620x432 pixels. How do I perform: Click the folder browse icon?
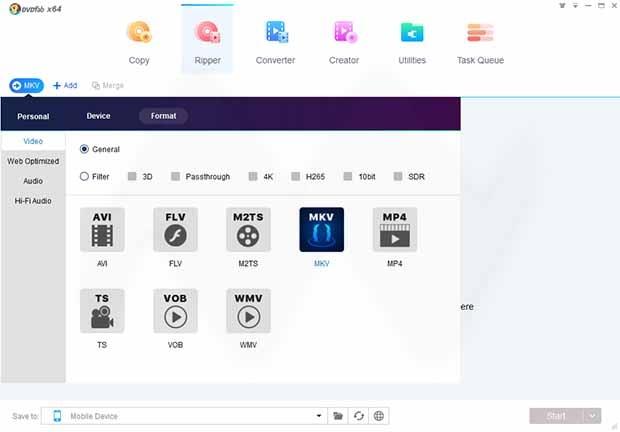(338, 416)
